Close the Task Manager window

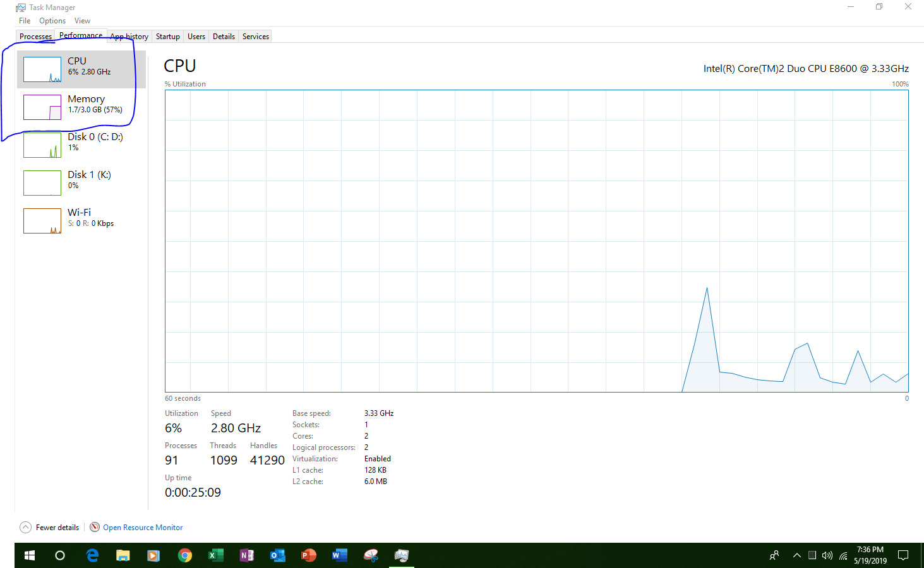908,7
